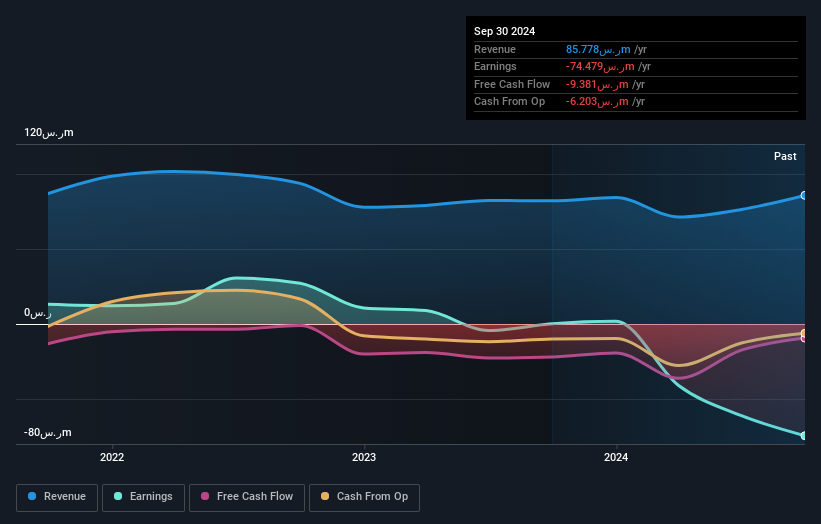The width and height of the screenshot is (821, 524).
Task: Click the Earnings value -74.479 in tooltip
Action: point(600,66)
